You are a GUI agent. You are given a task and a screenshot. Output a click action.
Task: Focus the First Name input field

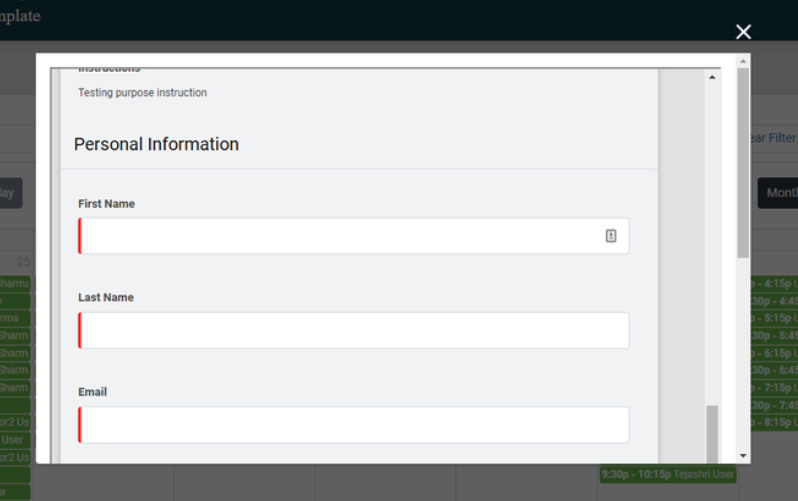coord(340,236)
